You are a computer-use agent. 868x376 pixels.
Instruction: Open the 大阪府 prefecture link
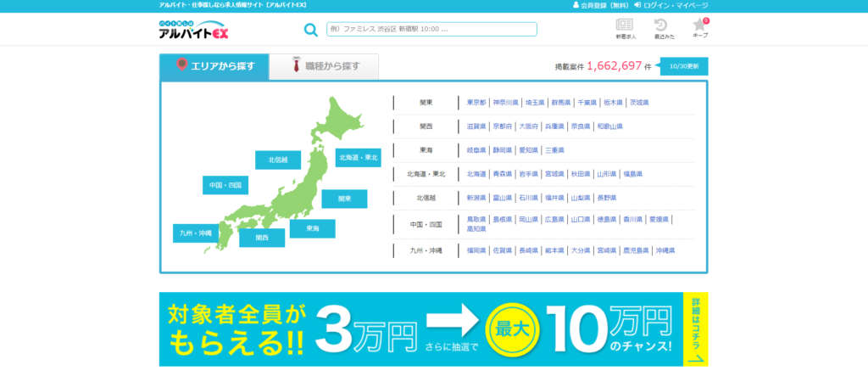(x=528, y=126)
